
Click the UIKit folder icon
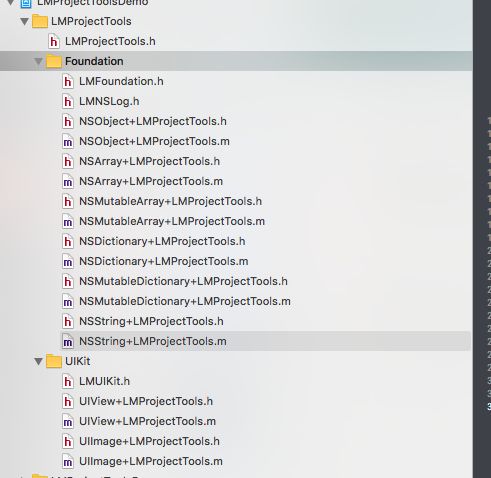pos(54,361)
